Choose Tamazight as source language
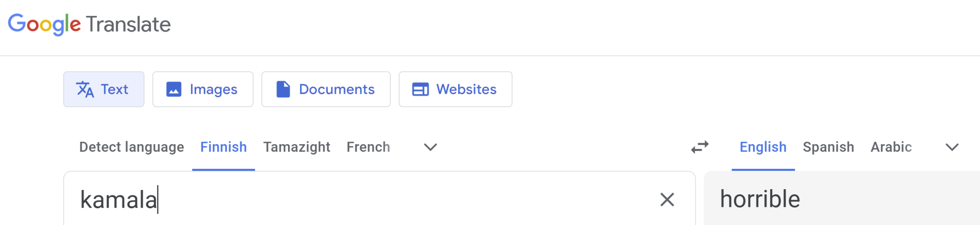 [297, 147]
